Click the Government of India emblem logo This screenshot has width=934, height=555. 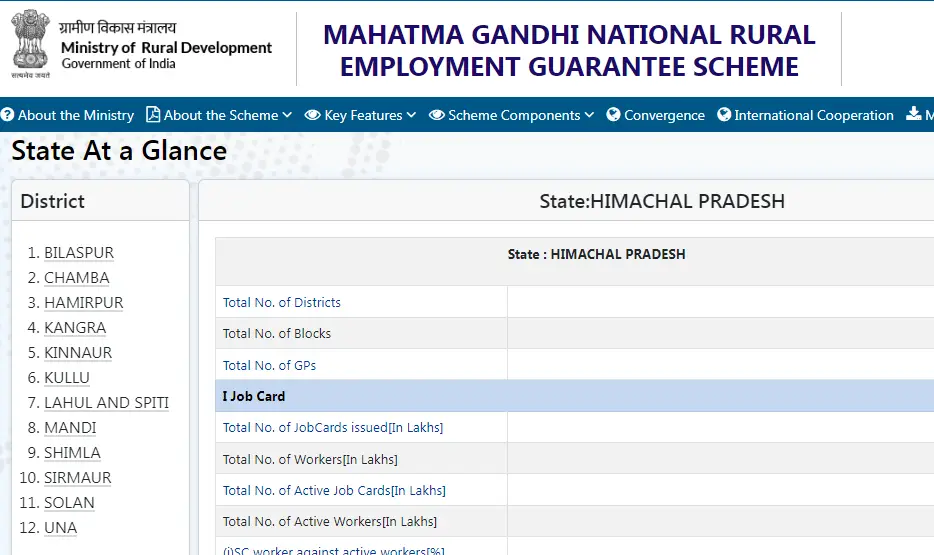(x=30, y=43)
